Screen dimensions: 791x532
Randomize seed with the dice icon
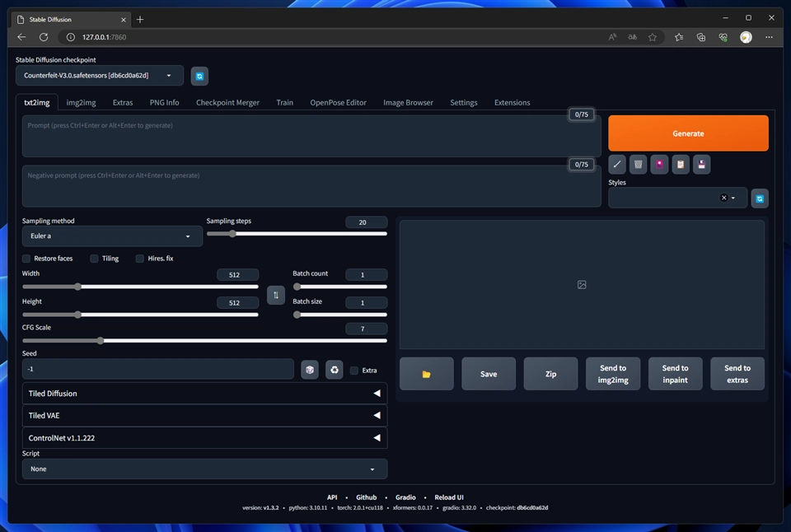[x=310, y=370]
